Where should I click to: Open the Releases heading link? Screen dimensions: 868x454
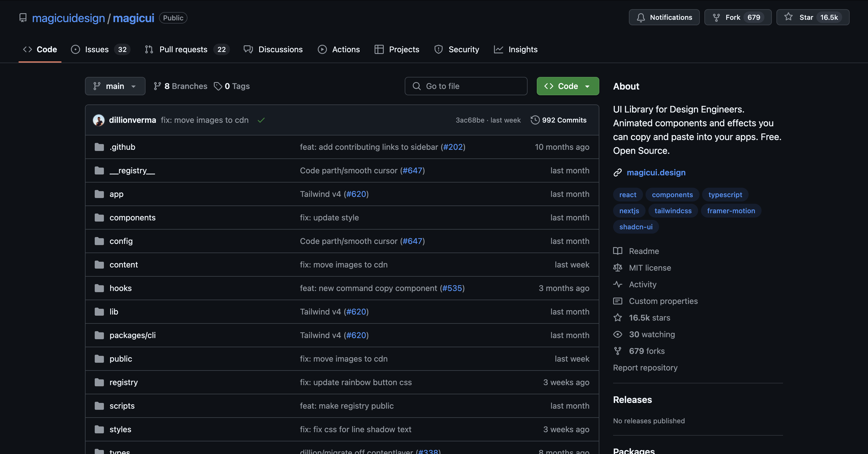click(x=632, y=400)
